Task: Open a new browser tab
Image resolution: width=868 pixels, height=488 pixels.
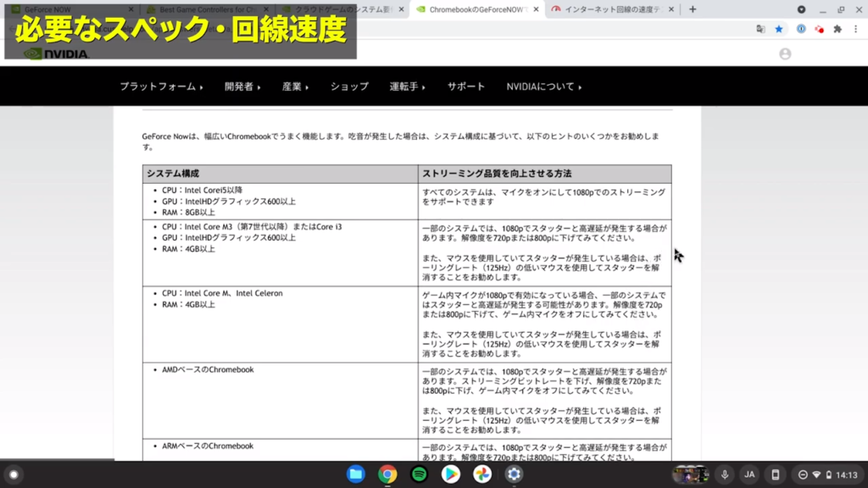Action: (693, 9)
